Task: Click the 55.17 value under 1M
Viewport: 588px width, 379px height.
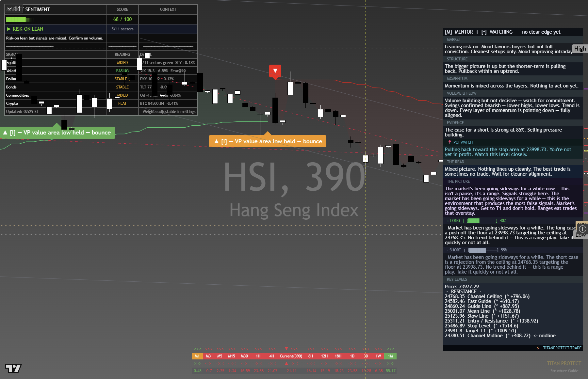Action: click(x=390, y=371)
